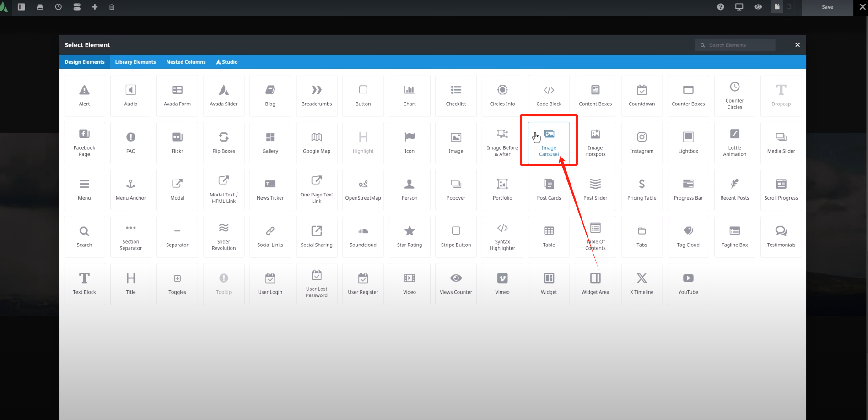Insert the Text Block element
This screenshot has width=868, height=420.
[x=85, y=284]
